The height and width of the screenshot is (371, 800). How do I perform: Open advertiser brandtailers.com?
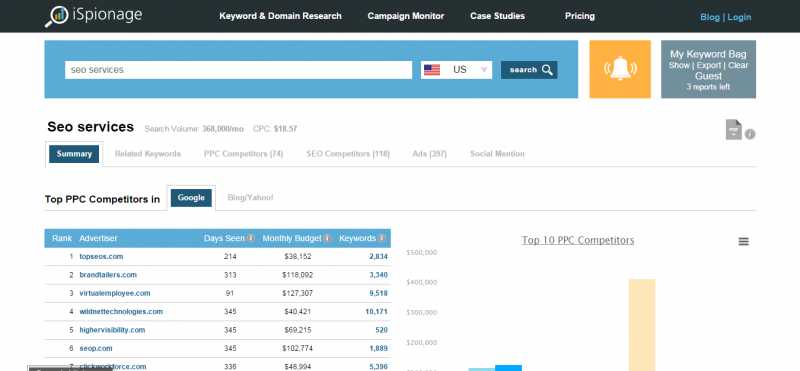108,275
